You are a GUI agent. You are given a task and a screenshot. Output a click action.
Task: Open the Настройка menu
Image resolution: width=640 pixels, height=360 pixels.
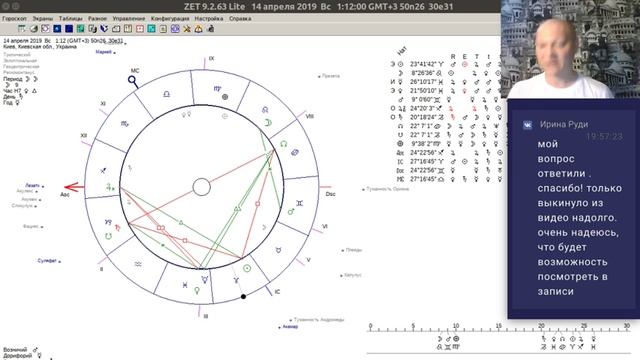(x=209, y=18)
